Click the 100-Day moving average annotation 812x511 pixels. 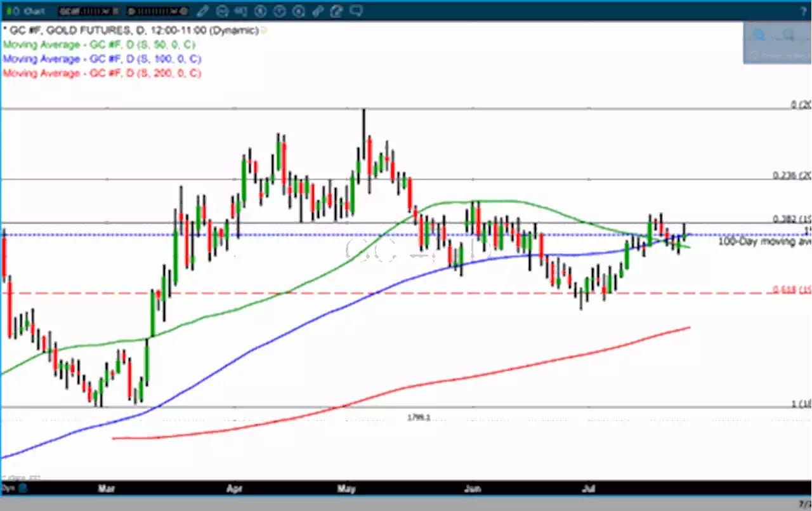(765, 241)
